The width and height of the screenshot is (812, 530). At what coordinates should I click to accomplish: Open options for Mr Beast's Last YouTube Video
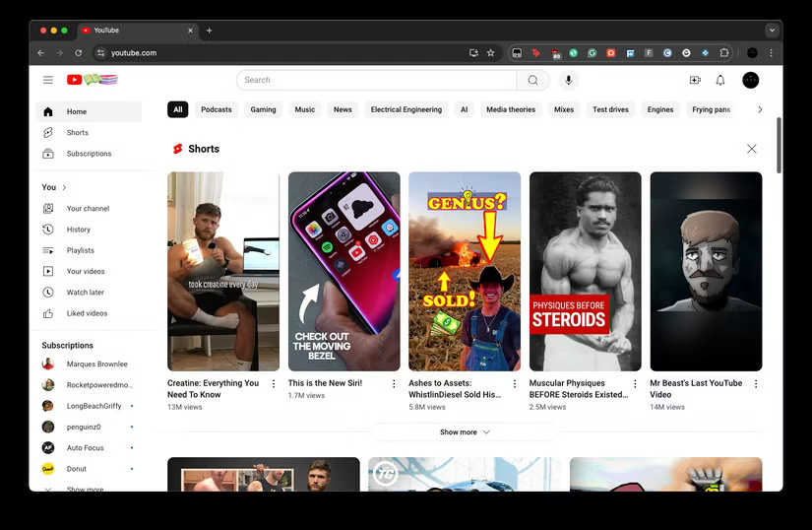pyautogui.click(x=756, y=384)
